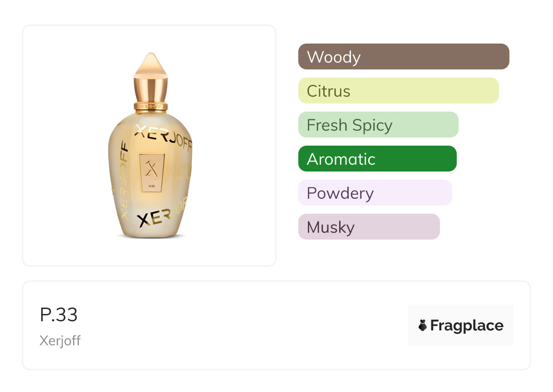Choose the Fresh Spicy accord bar
The width and height of the screenshot is (553, 392).
pos(378,125)
